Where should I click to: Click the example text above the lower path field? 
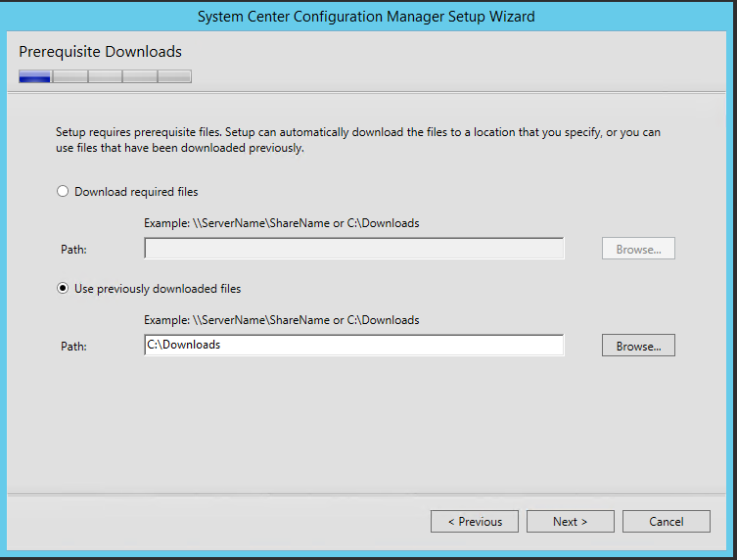point(282,320)
